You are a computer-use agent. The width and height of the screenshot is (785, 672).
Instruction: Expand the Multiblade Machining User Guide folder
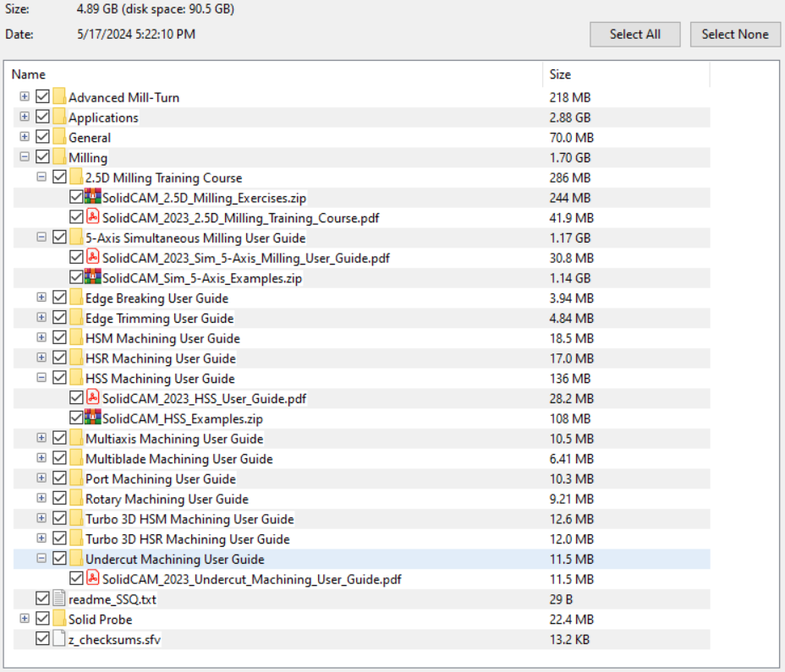tap(41, 458)
